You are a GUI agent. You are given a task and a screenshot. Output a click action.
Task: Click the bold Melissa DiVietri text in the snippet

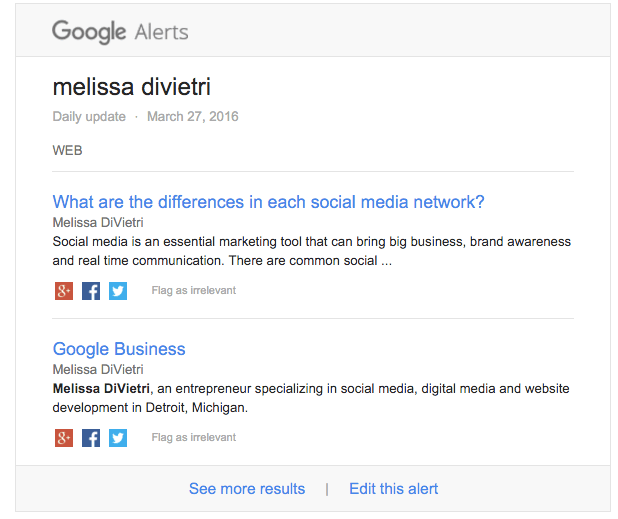pyautogui.click(x=102, y=388)
